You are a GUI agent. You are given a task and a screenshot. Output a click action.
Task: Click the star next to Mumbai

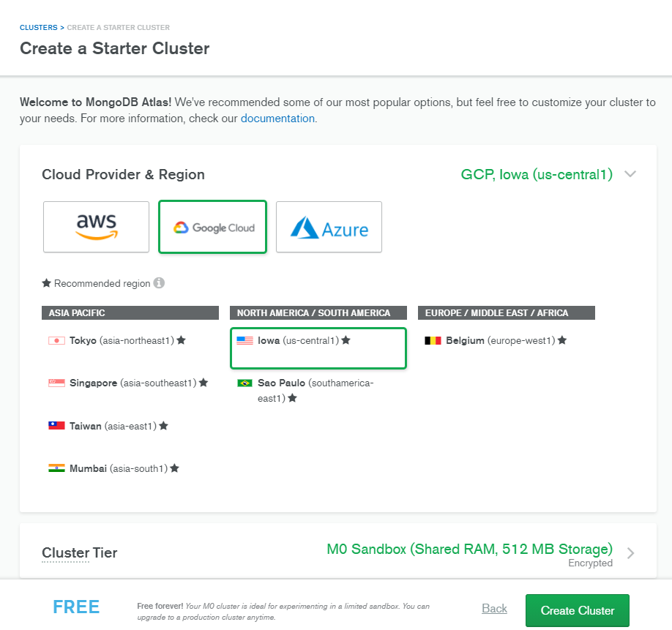click(x=174, y=468)
